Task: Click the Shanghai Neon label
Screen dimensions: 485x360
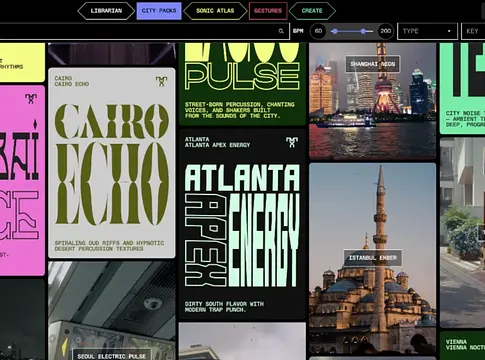Action: [x=373, y=64]
